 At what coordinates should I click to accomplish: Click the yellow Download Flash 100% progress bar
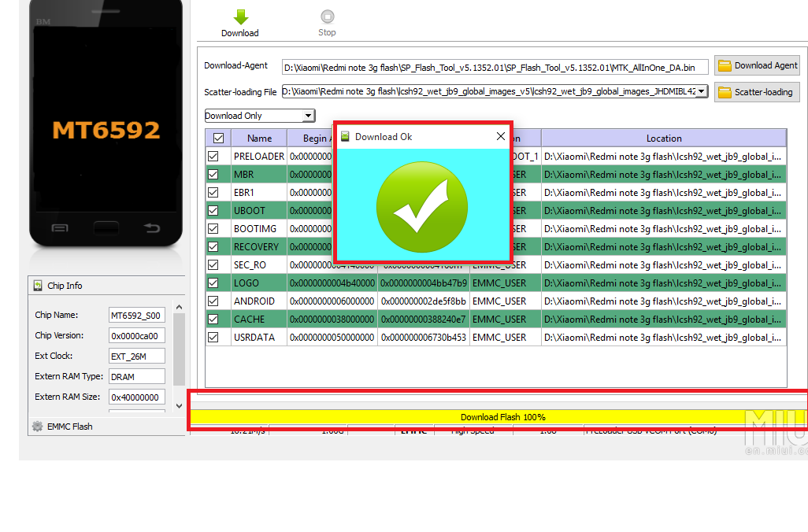[502, 417]
